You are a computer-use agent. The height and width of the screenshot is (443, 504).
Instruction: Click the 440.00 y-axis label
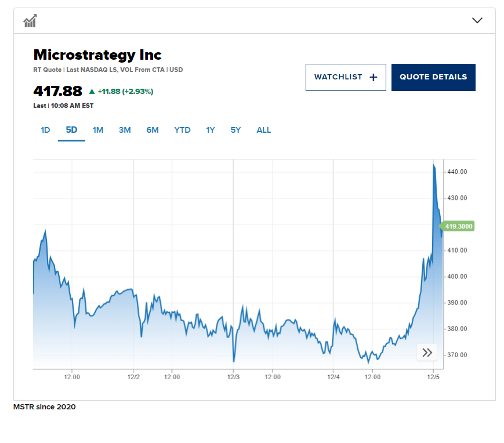point(457,172)
